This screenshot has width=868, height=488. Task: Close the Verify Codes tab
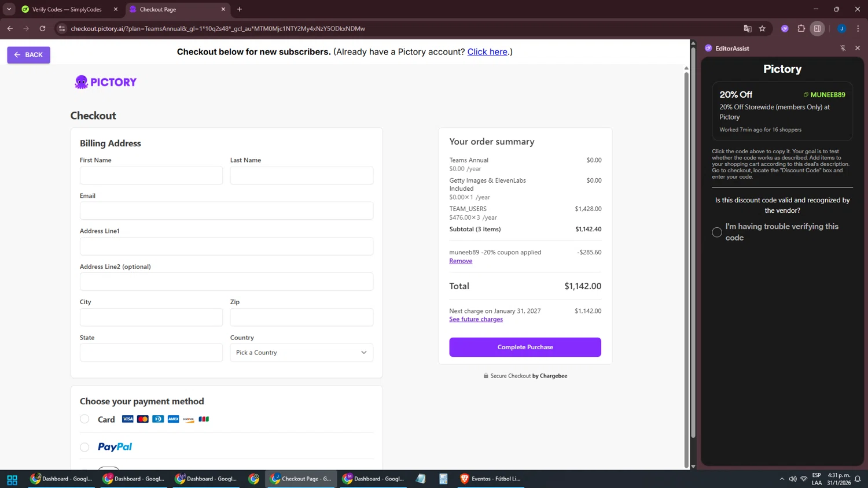[x=116, y=9]
